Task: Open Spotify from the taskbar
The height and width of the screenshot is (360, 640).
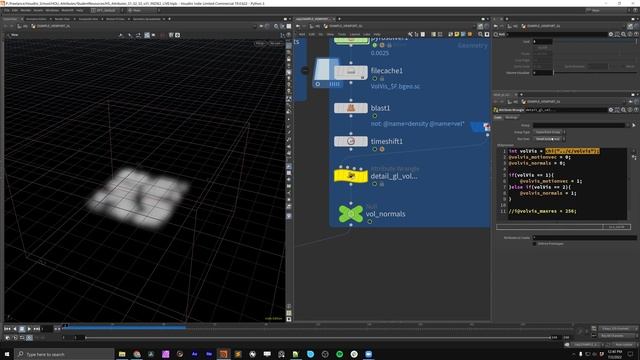Action: point(340,354)
